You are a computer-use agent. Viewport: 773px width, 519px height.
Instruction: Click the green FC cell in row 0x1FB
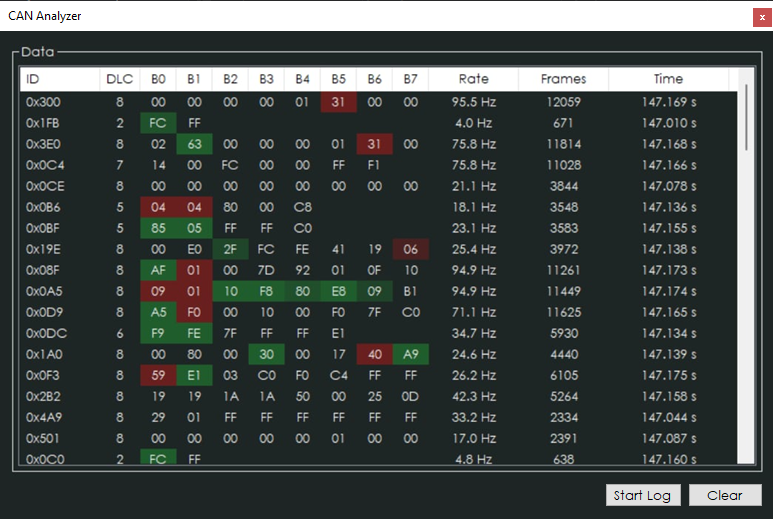pos(158,123)
